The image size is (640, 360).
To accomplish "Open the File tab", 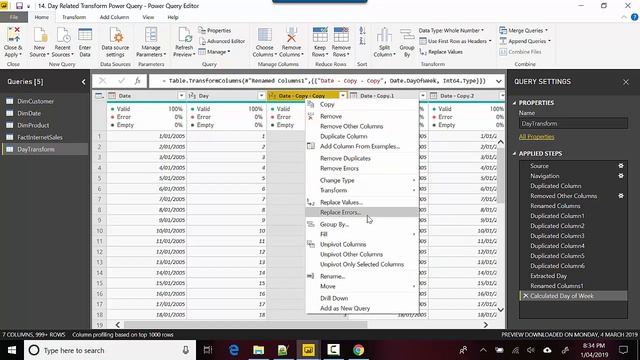I will point(14,17).
